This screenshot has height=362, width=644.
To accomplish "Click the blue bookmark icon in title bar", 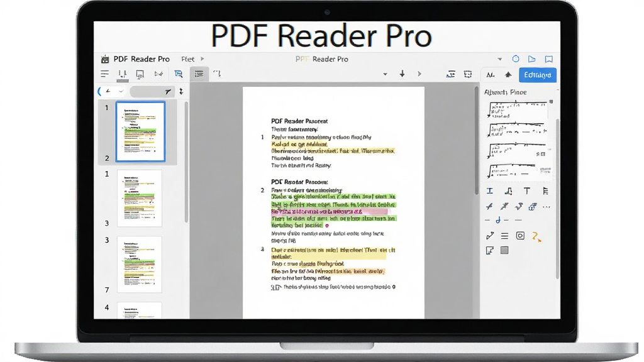I will coord(548,59).
